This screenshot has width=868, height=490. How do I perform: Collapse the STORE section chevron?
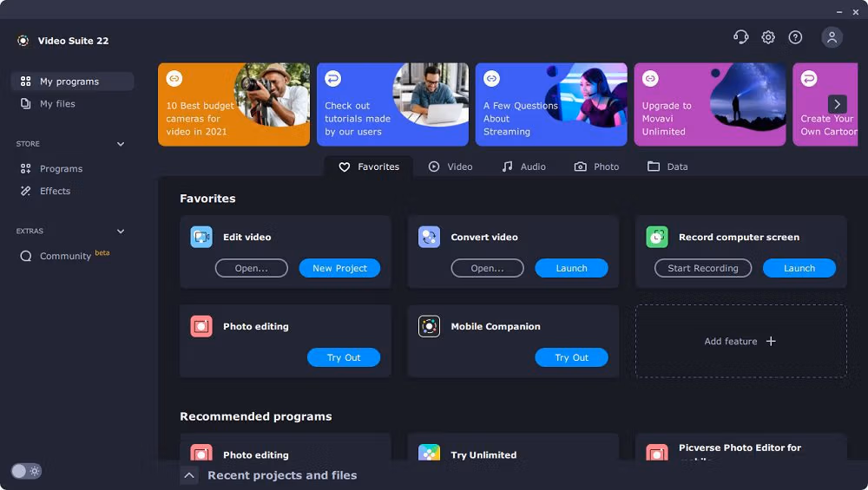pos(121,144)
